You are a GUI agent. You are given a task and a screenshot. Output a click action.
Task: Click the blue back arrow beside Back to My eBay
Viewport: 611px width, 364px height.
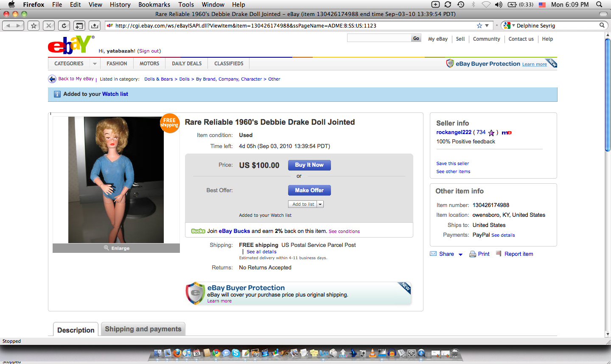(52, 79)
